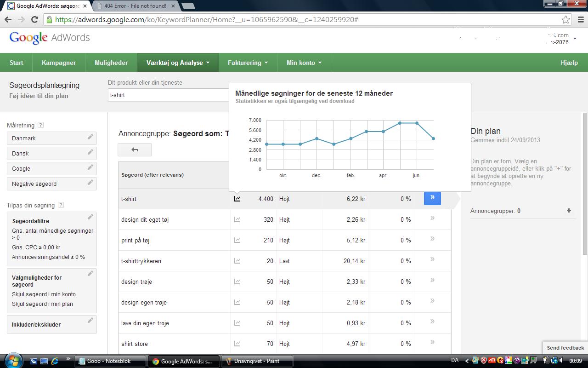
Task: Open Min konto dropdown menu
Action: (304, 63)
